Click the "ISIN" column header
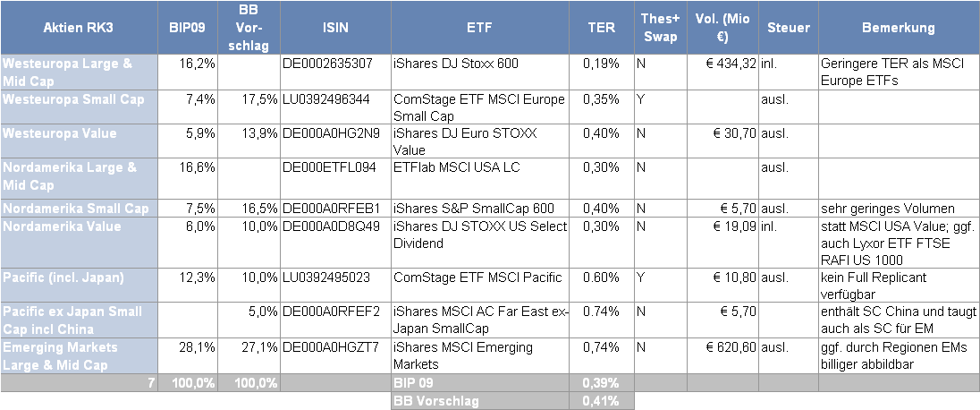The height and width of the screenshot is (410, 980). (334, 28)
